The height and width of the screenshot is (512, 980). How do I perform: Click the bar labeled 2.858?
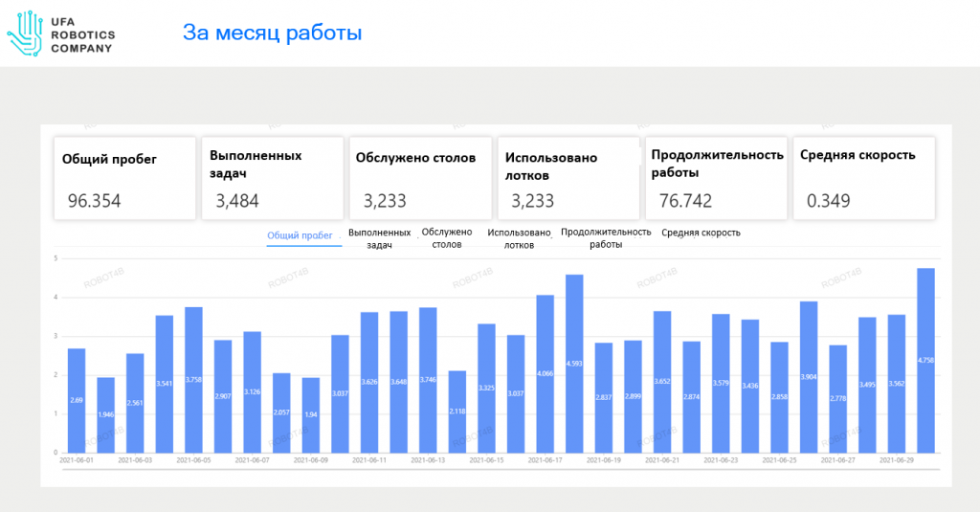pyautogui.click(x=779, y=397)
